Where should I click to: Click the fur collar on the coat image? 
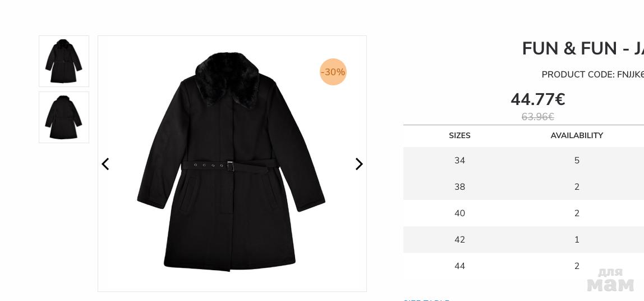pyautogui.click(x=227, y=78)
